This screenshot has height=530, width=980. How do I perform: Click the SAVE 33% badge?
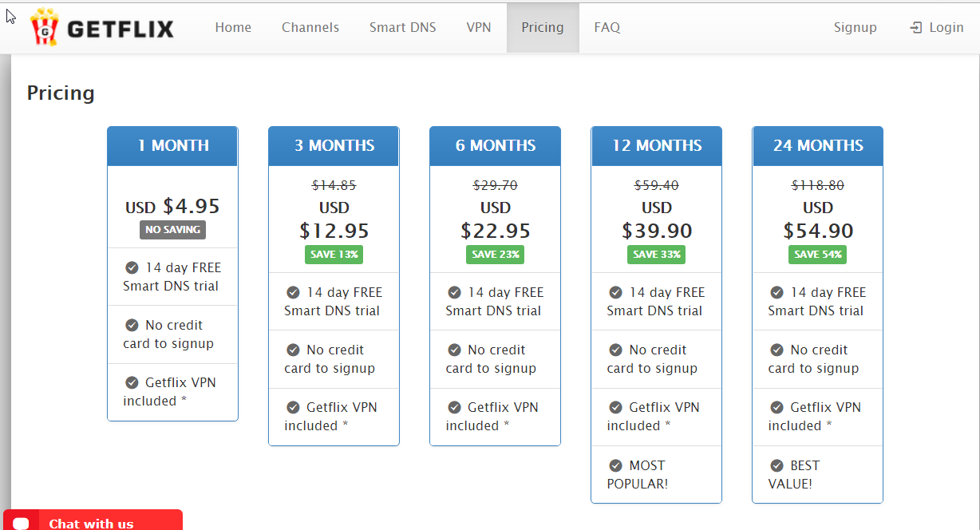[x=656, y=255]
